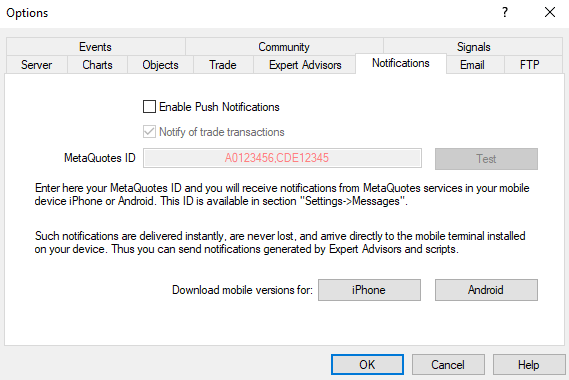Click the MetaQuotes ID input field

282,158
